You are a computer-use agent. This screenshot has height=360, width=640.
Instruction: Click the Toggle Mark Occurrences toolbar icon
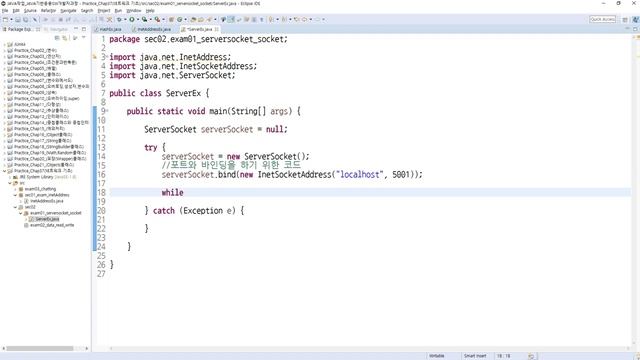point(231,19)
